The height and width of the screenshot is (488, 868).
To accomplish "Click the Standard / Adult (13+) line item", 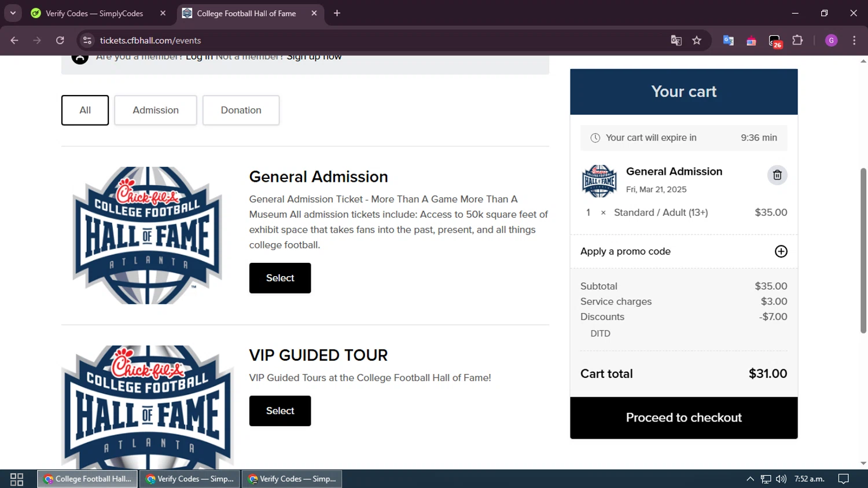I will pos(661,212).
